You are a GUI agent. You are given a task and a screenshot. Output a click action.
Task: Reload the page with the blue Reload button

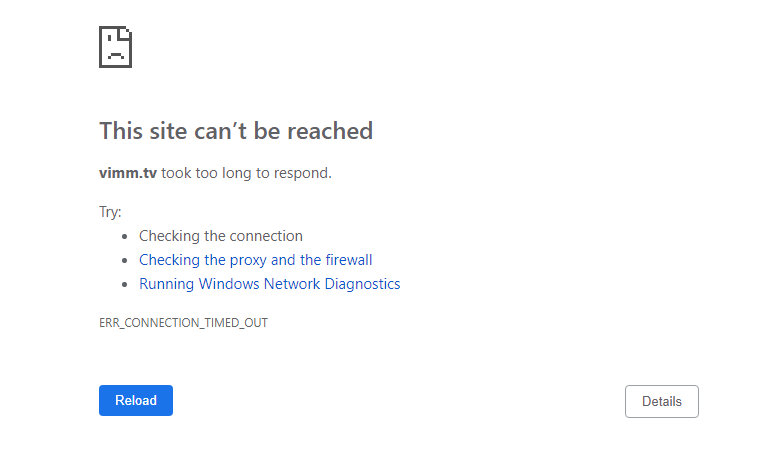136,400
